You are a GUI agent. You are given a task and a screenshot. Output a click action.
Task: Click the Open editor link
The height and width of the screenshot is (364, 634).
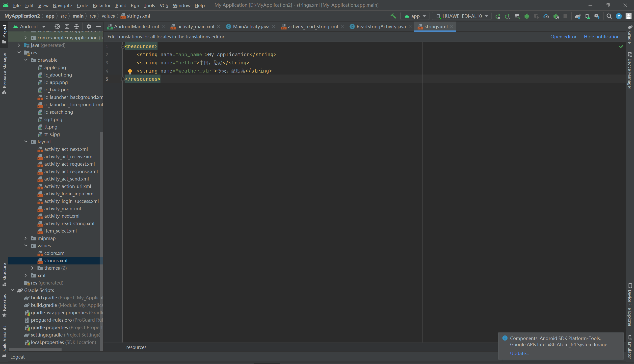(563, 37)
